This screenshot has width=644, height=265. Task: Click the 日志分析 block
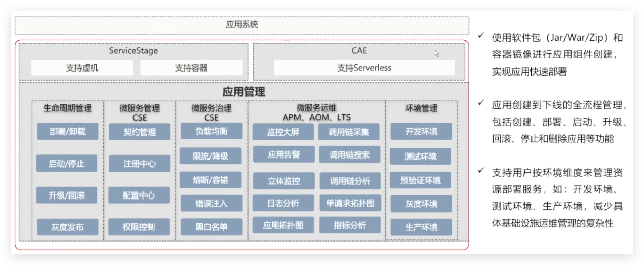pos(283,203)
